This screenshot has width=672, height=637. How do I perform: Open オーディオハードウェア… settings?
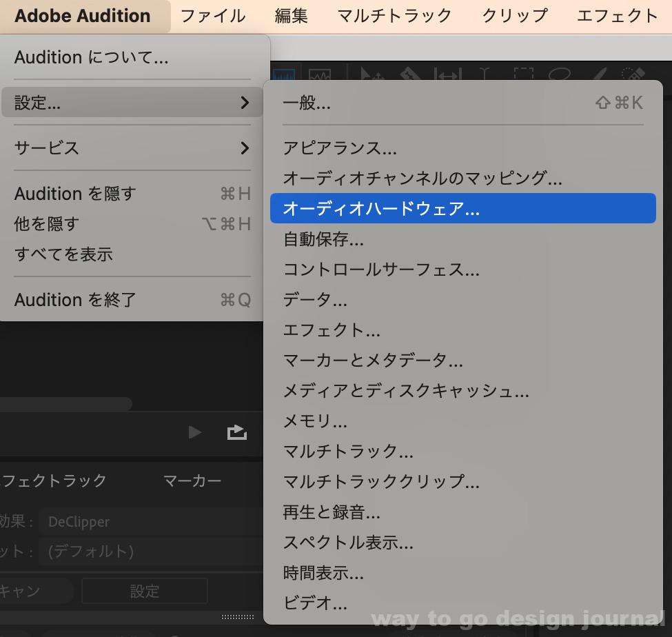[x=463, y=208]
